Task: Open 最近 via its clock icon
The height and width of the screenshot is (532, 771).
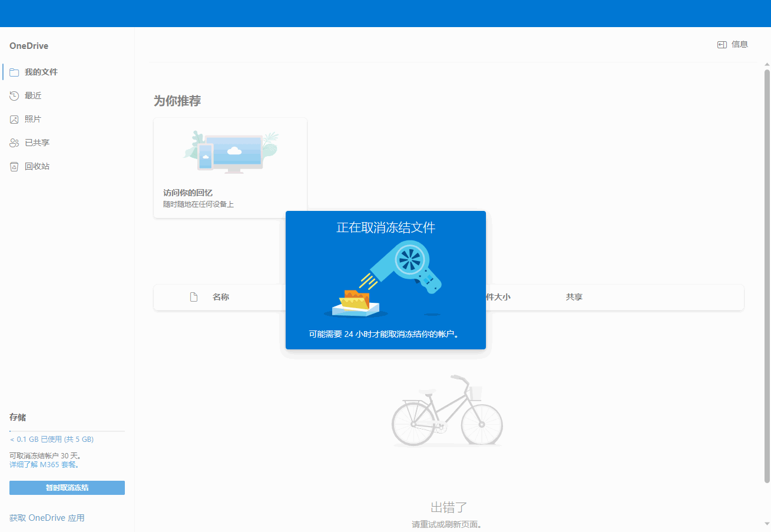Action: coord(14,96)
